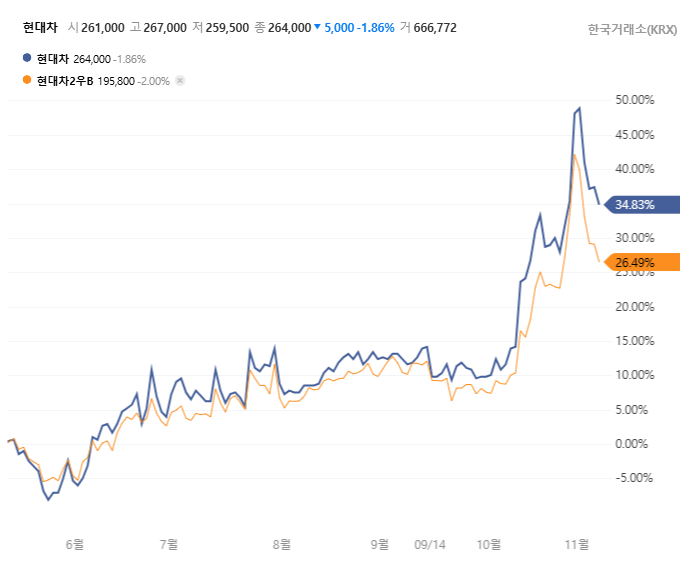Click the 50.00% label on y-axis

point(635,100)
